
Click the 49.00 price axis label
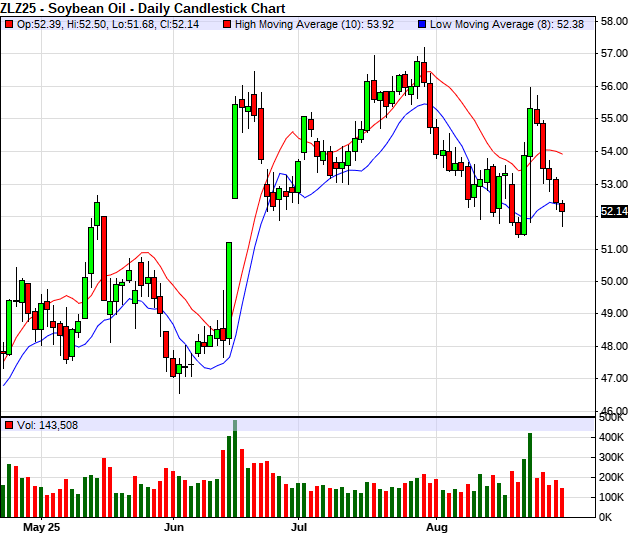[614, 314]
